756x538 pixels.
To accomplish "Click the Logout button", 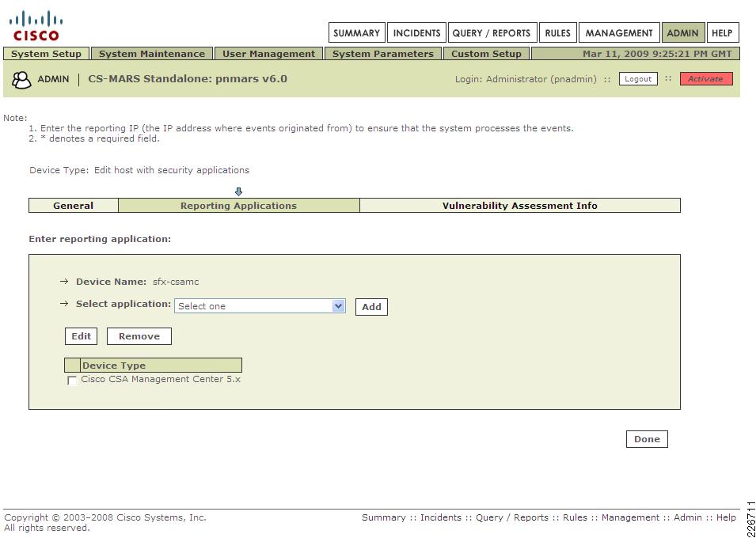I will coord(638,78).
